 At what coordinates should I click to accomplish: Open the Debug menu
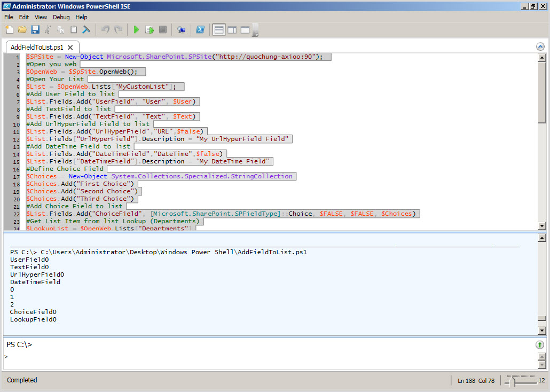click(61, 17)
